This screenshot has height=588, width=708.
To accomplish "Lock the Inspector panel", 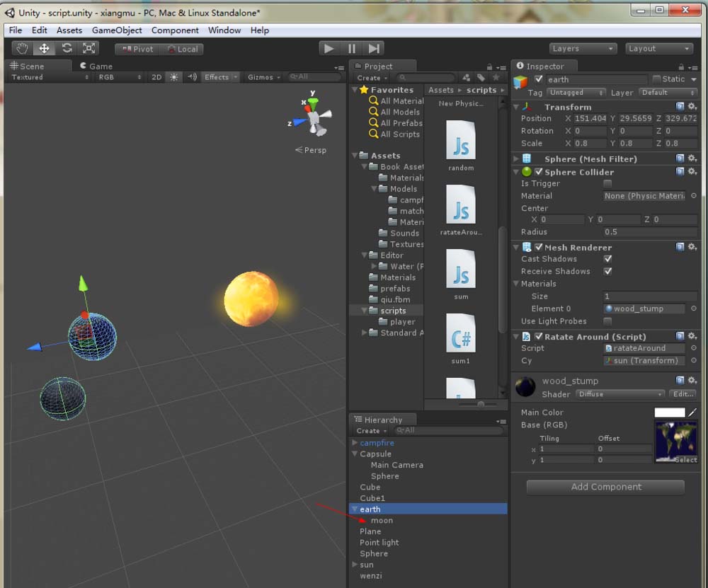I will tap(681, 67).
